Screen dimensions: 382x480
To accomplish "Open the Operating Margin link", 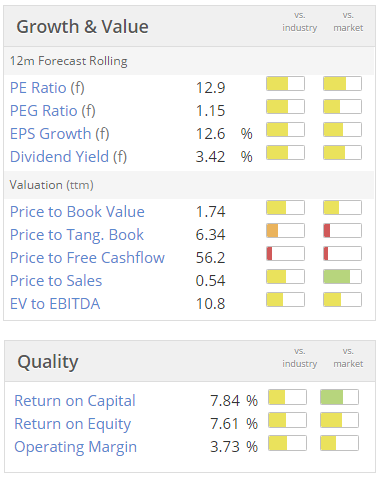I will point(75,447).
